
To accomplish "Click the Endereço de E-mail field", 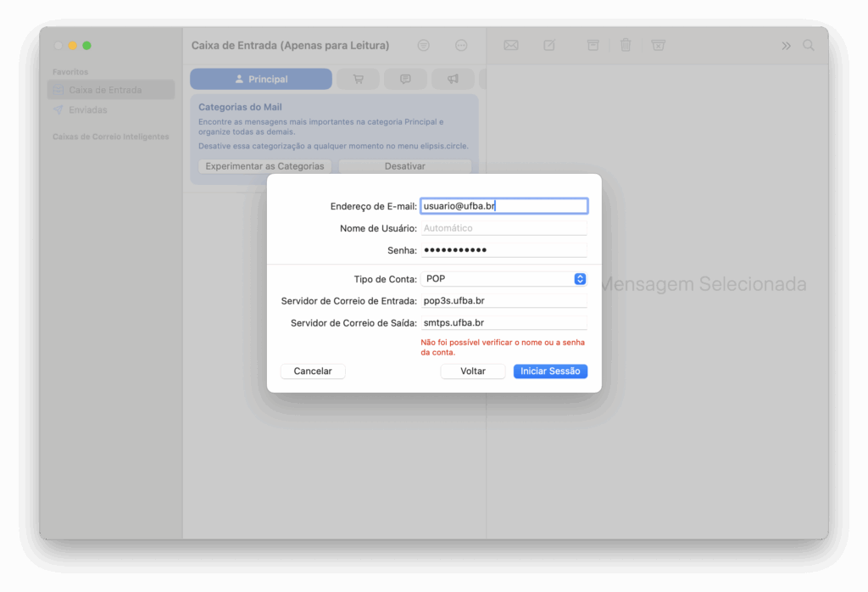I will coord(504,206).
